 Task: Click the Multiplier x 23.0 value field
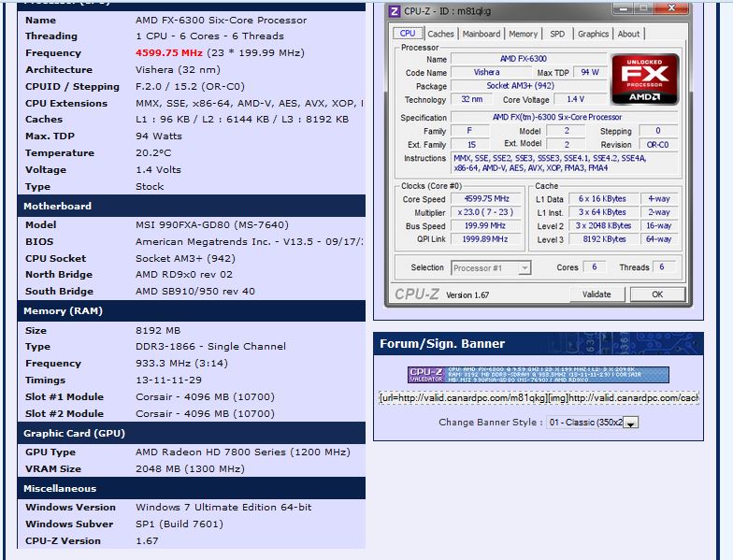pyautogui.click(x=486, y=212)
